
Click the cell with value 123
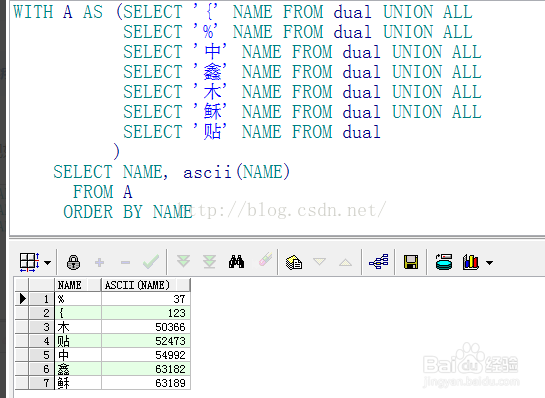point(146,313)
